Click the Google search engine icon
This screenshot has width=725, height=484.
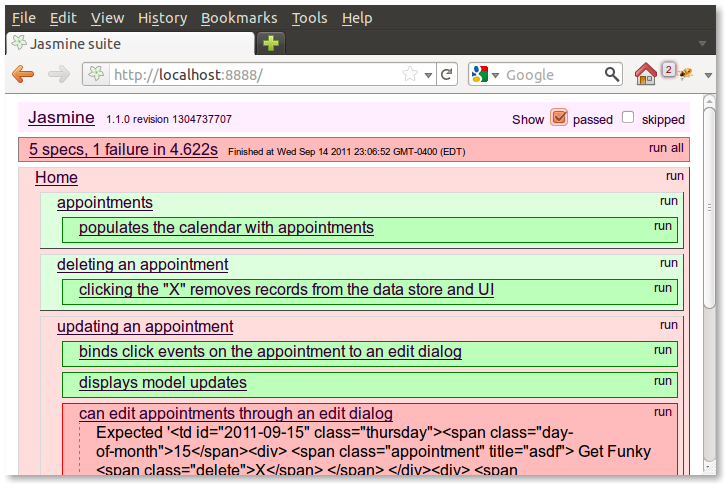[x=480, y=74]
